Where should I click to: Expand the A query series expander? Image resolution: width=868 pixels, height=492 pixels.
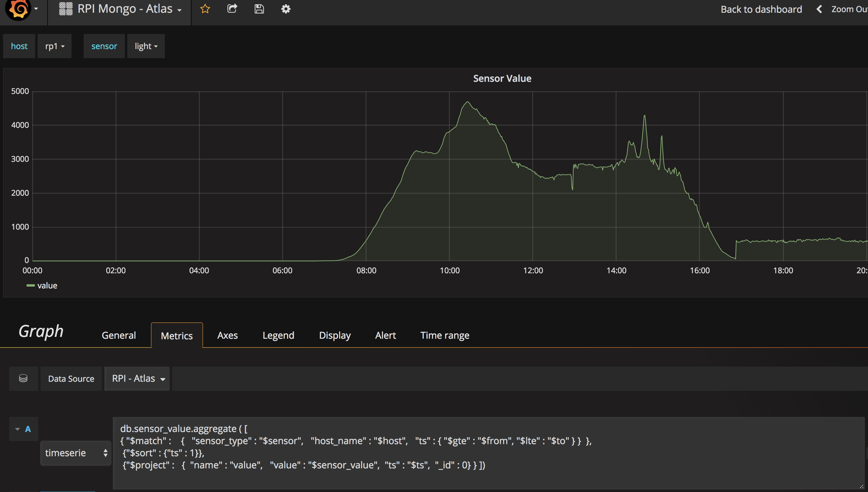click(x=17, y=428)
